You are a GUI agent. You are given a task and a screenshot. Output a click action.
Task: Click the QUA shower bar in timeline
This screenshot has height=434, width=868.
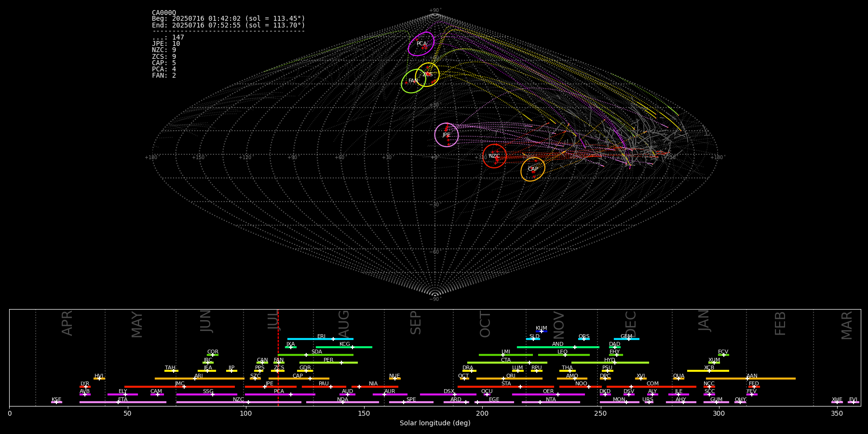click(x=678, y=379)
